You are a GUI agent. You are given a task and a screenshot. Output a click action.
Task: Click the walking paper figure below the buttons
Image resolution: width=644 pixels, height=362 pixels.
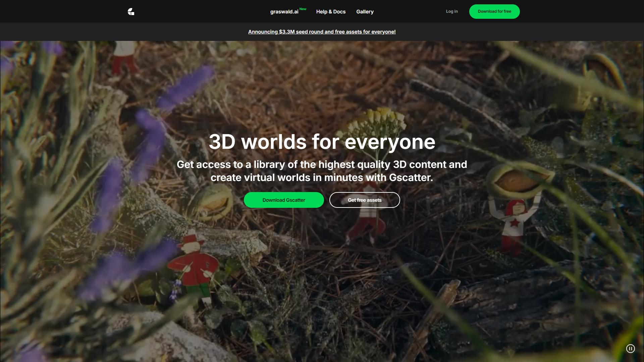pos(367,225)
